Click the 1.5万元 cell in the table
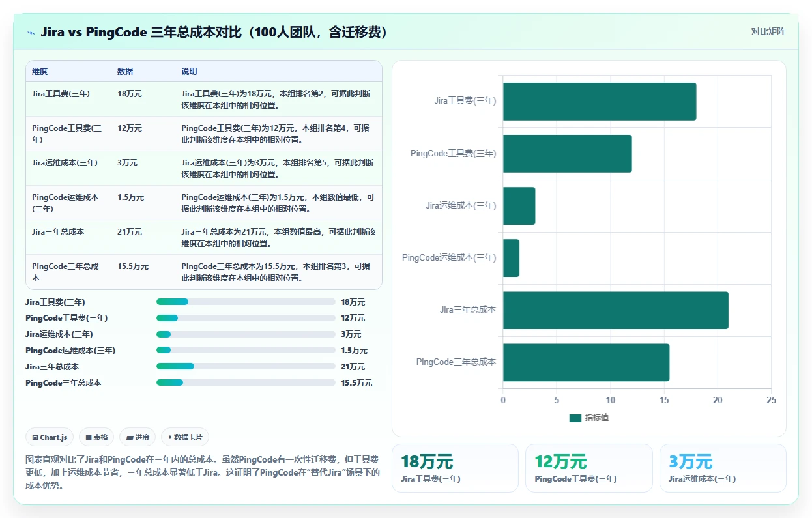This screenshot has width=812, height=518. tap(131, 197)
